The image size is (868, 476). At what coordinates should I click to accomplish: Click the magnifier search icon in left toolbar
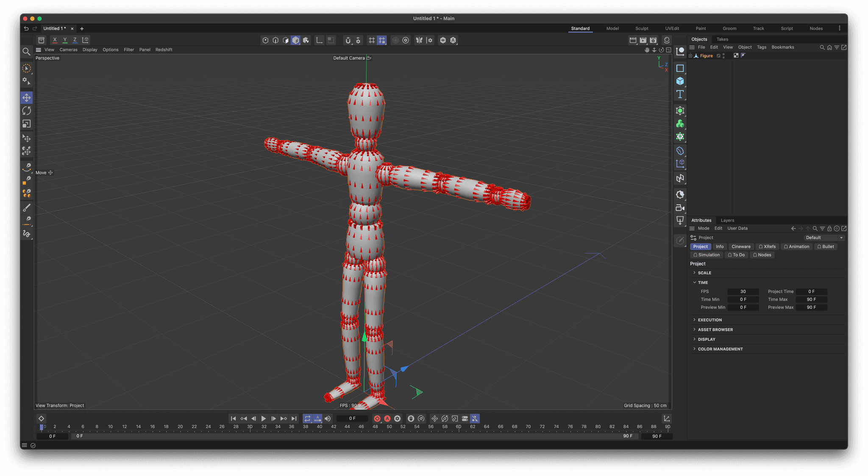tap(26, 52)
